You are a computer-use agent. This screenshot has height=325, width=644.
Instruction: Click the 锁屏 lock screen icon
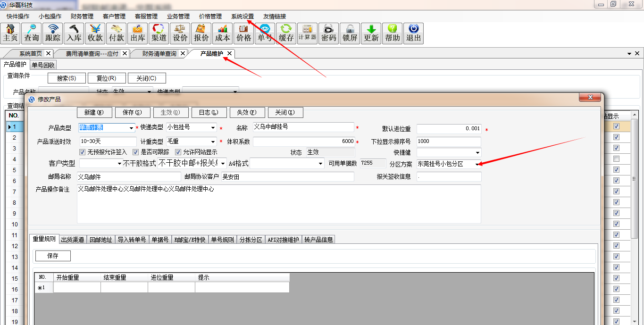(x=350, y=33)
